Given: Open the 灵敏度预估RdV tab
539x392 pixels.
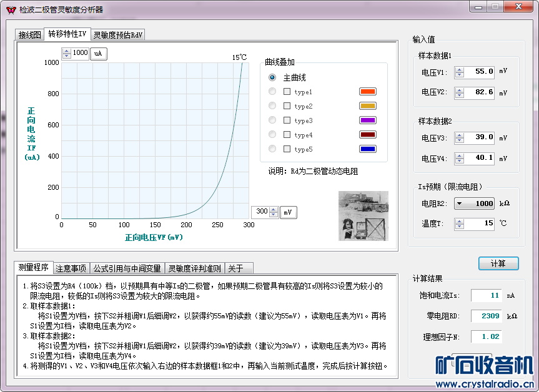Looking at the screenshot, I should coord(118,35).
